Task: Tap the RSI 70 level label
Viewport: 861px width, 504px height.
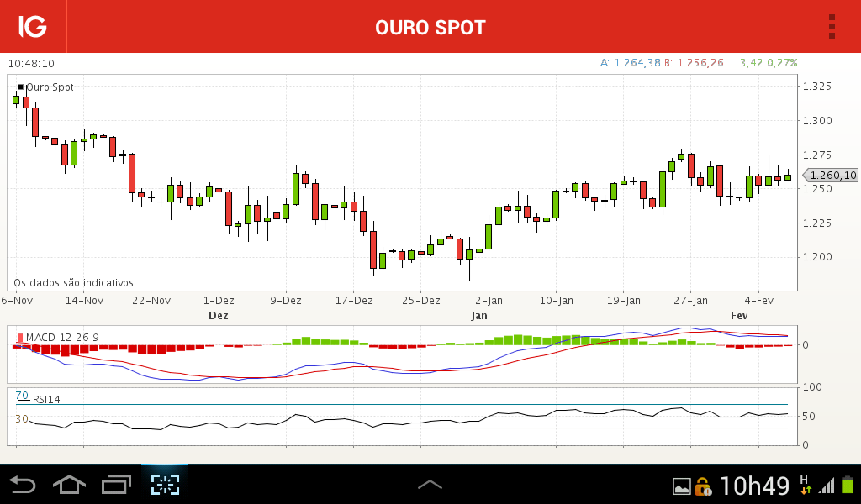Action: point(22,396)
